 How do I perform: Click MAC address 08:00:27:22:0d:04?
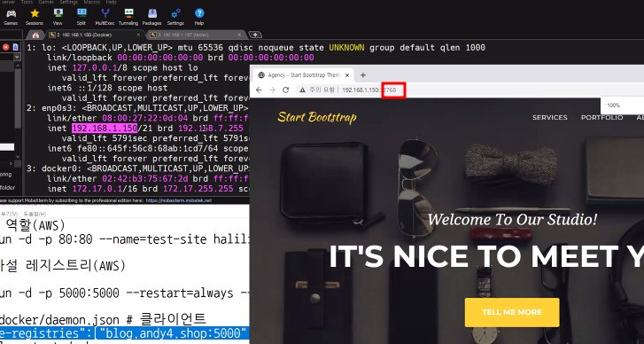click(x=146, y=119)
